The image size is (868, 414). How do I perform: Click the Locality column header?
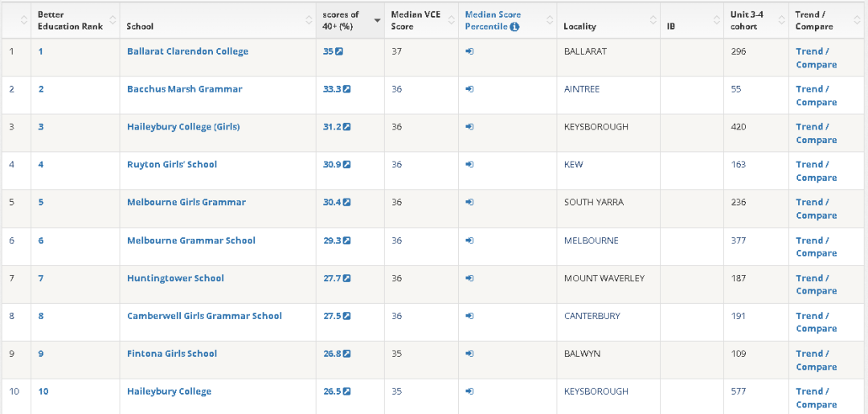click(x=580, y=27)
